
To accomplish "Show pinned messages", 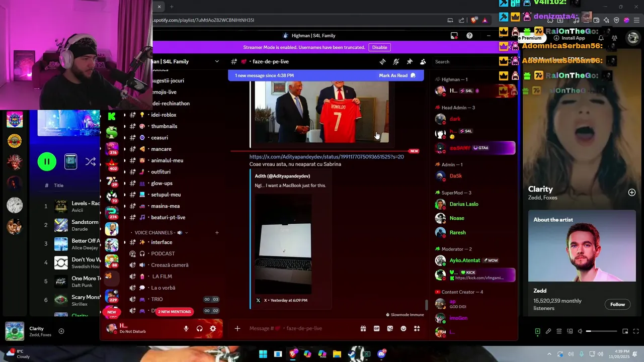I will [x=410, y=61].
